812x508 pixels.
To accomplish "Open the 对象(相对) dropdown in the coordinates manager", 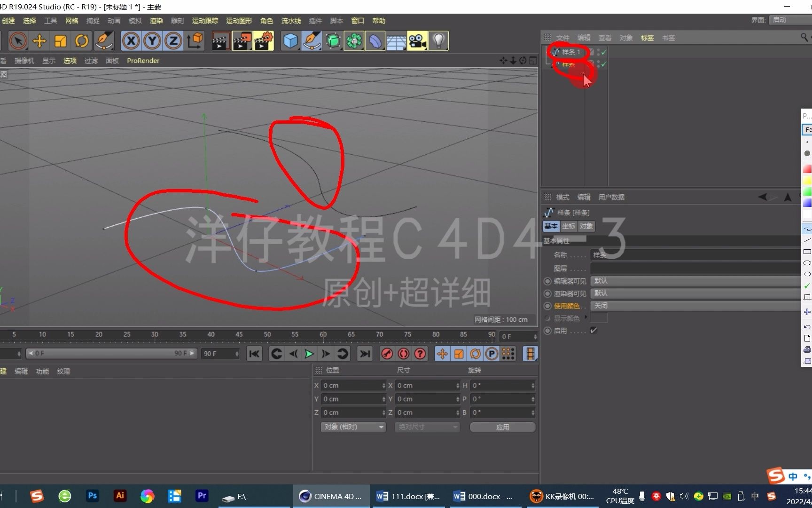I will click(x=352, y=427).
